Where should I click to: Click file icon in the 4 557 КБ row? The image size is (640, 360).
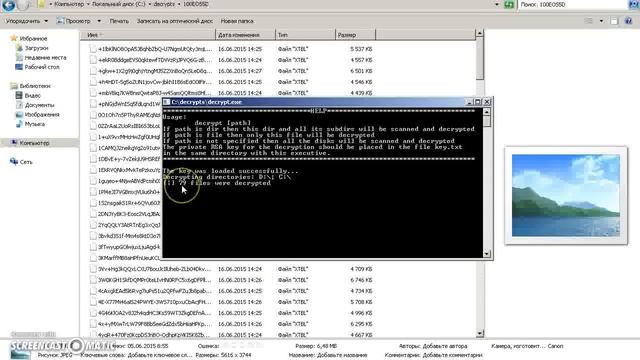(93, 60)
